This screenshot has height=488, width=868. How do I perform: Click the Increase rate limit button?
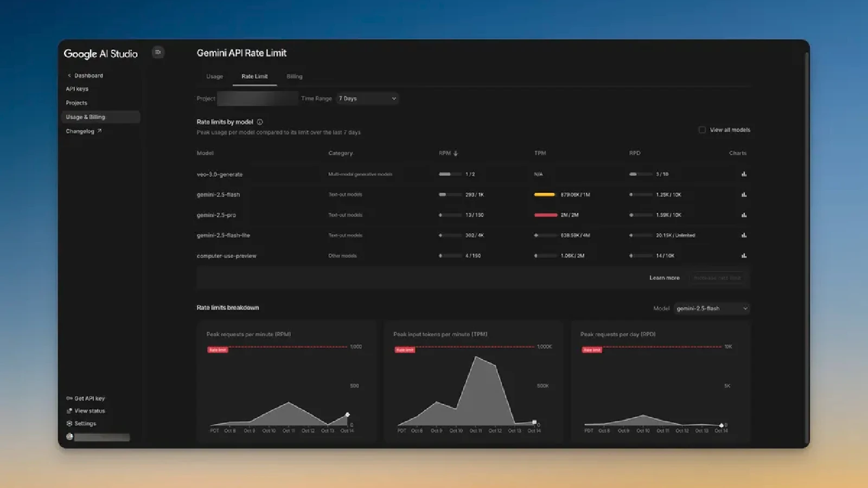click(717, 278)
